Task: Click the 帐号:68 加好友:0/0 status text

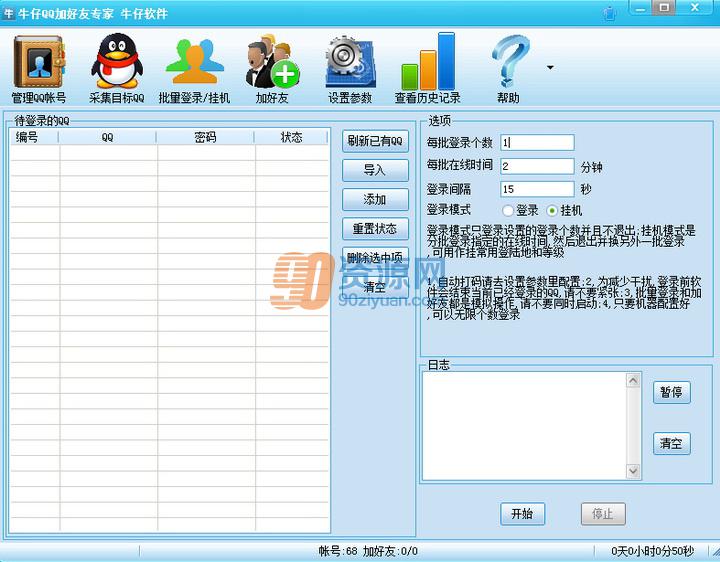Action: click(x=368, y=551)
